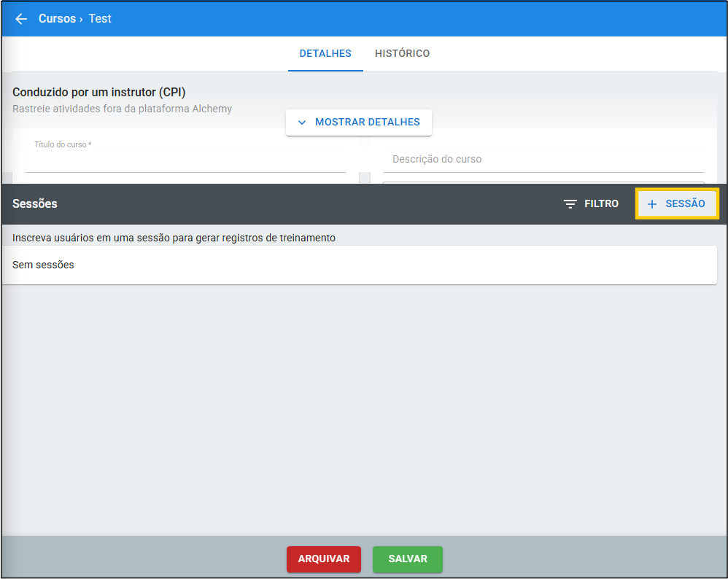Viewport: 728px width, 579px height.
Task: Click the chevron icon in MOSTRAR DETALHES
Action: (x=302, y=123)
